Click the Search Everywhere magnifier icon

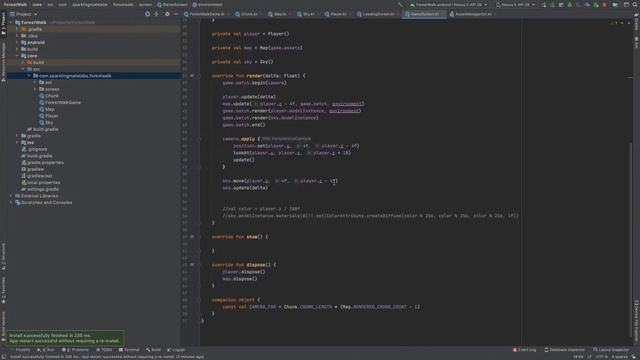click(x=635, y=4)
